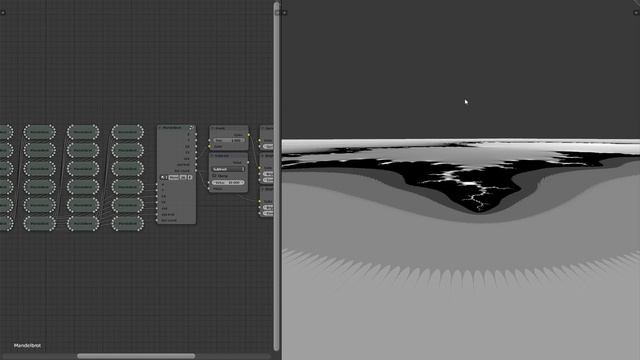Screen dimensions: 640x360
Task: Click the rendered fractal image in the viewer
Action: coord(461,249)
